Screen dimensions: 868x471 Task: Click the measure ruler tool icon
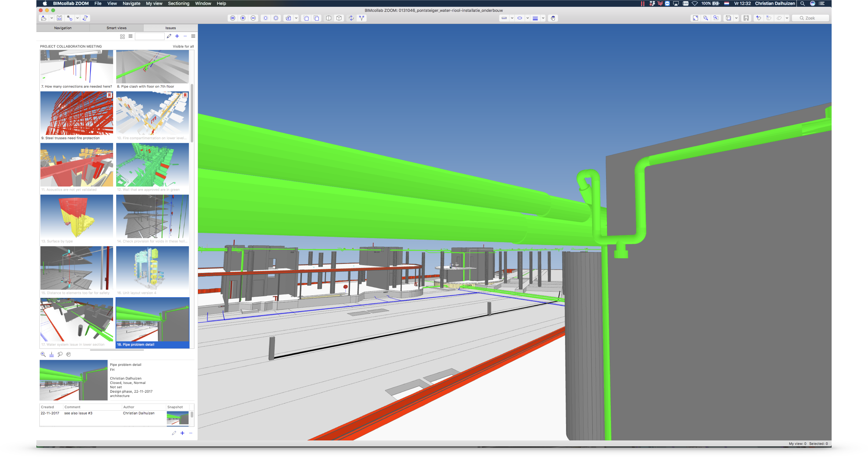click(x=504, y=18)
